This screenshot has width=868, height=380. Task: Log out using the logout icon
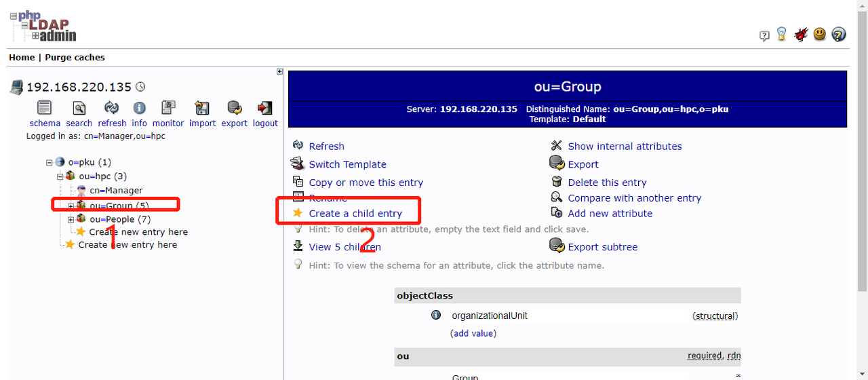coord(265,108)
